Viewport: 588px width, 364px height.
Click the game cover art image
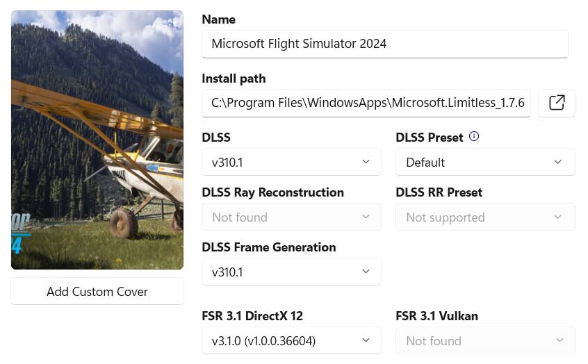tap(97, 140)
